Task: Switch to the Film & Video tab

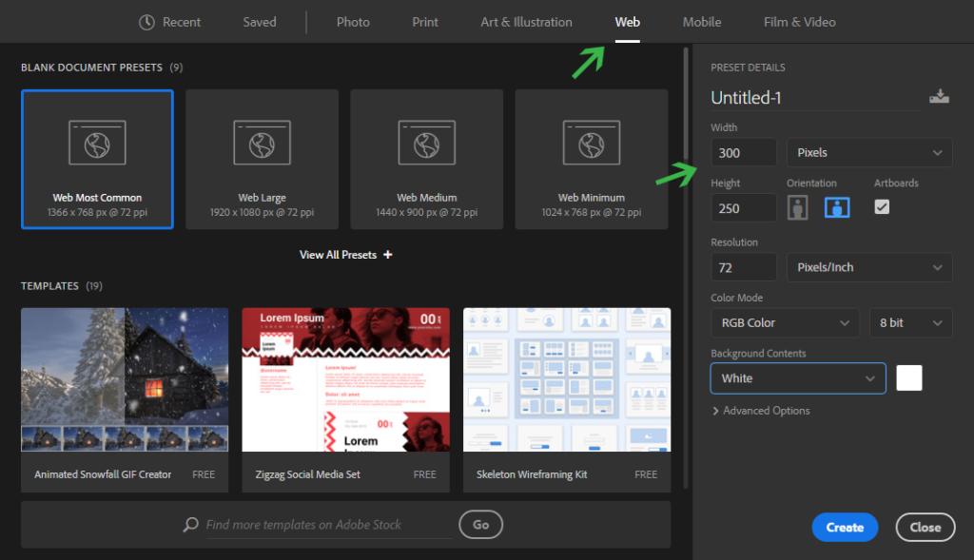Action: click(799, 23)
